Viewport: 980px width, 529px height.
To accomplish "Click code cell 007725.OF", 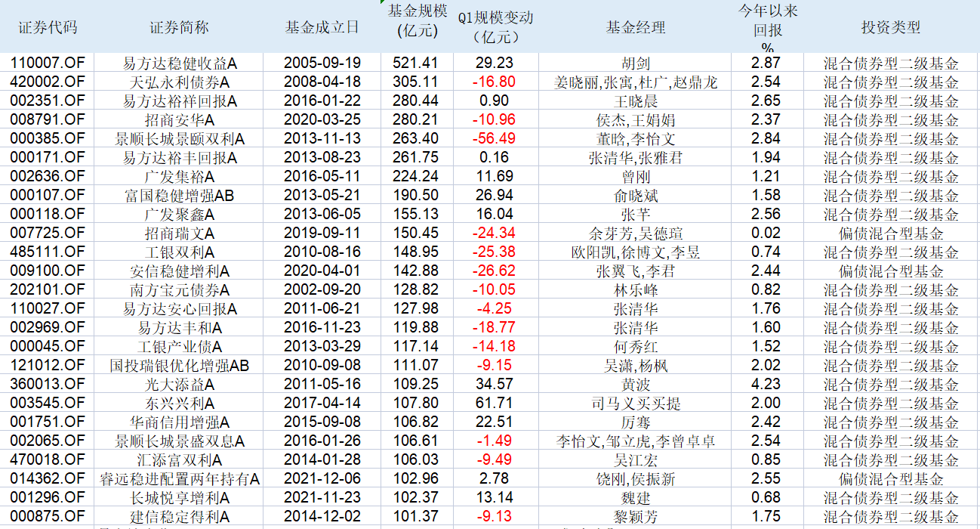I will tap(47, 233).
